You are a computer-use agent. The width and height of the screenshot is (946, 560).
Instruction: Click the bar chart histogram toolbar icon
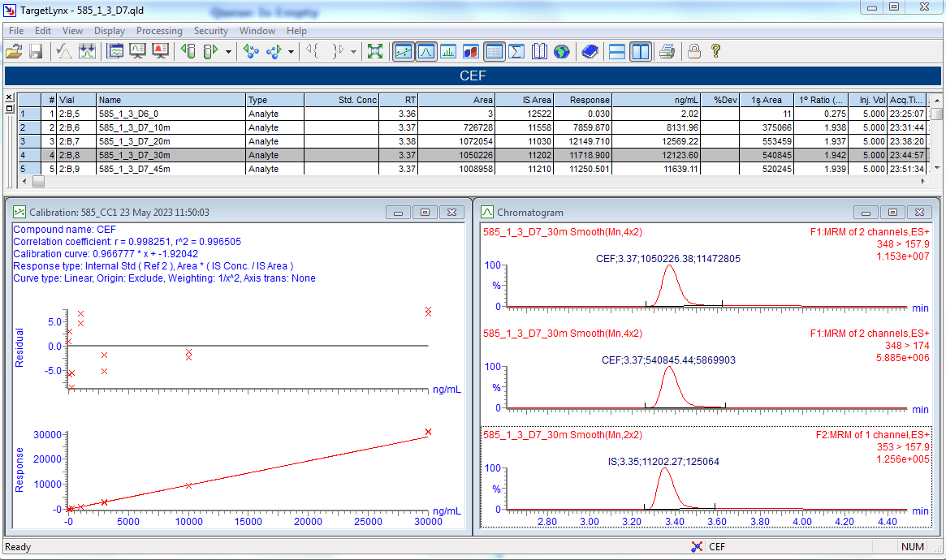click(448, 52)
